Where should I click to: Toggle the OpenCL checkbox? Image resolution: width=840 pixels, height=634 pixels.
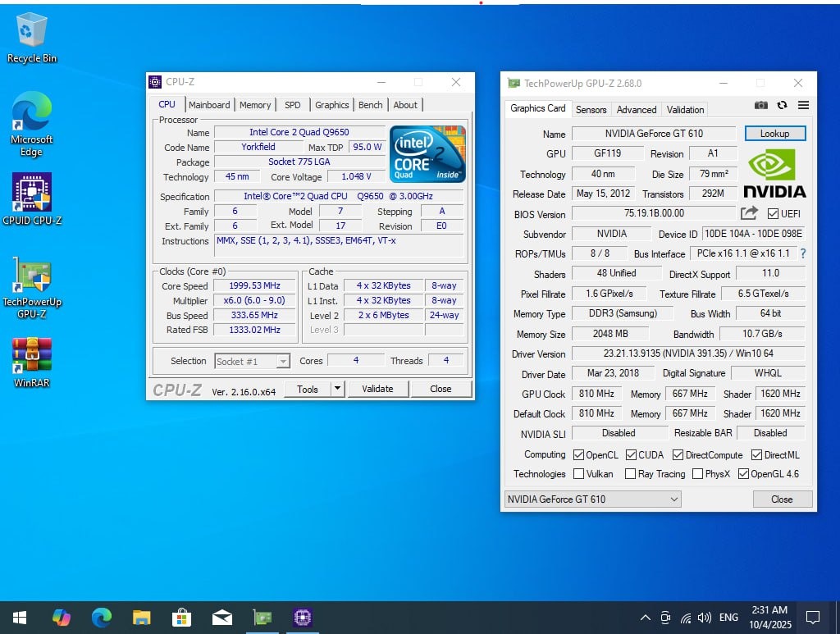579,454
